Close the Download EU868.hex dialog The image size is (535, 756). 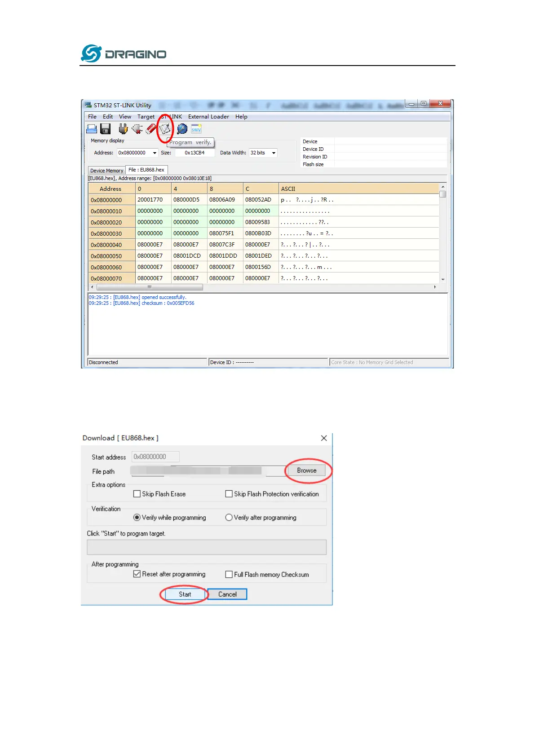click(324, 438)
